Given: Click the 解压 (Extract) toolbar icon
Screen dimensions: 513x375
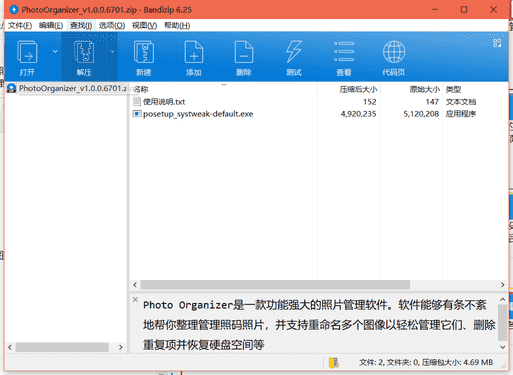Looking at the screenshot, I should pyautogui.click(x=84, y=57).
